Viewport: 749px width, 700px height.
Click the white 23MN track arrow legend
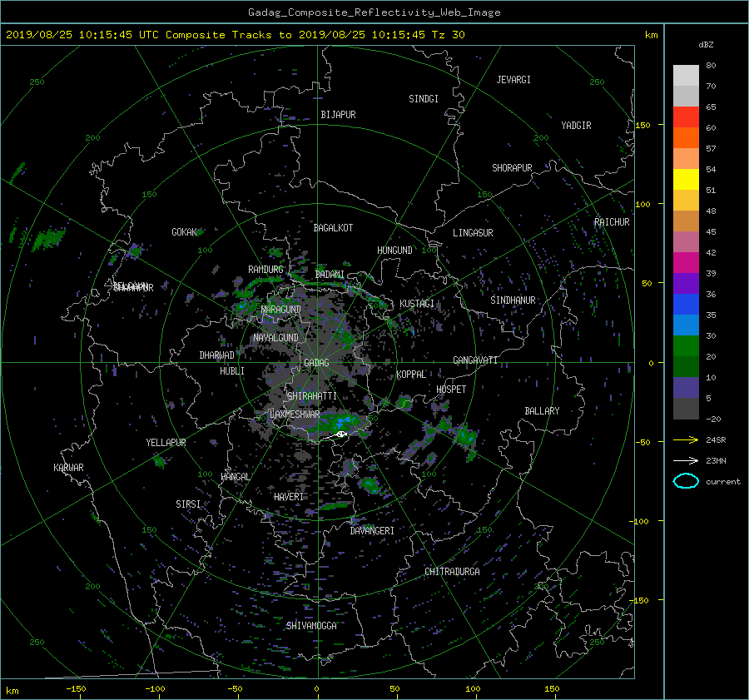[686, 460]
